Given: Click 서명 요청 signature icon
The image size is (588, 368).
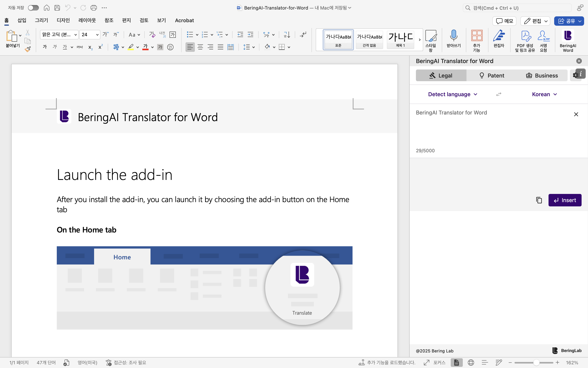Looking at the screenshot, I should tap(543, 41).
